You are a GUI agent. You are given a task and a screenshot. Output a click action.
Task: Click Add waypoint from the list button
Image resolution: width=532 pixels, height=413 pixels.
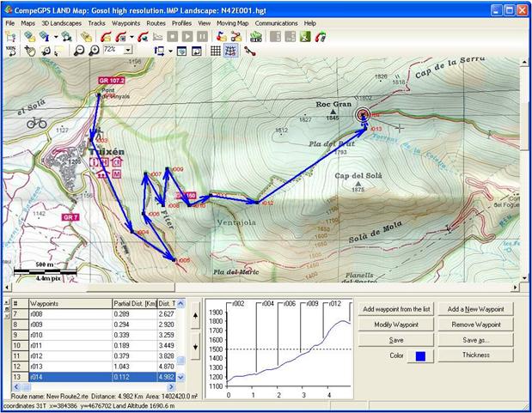pyautogui.click(x=396, y=309)
